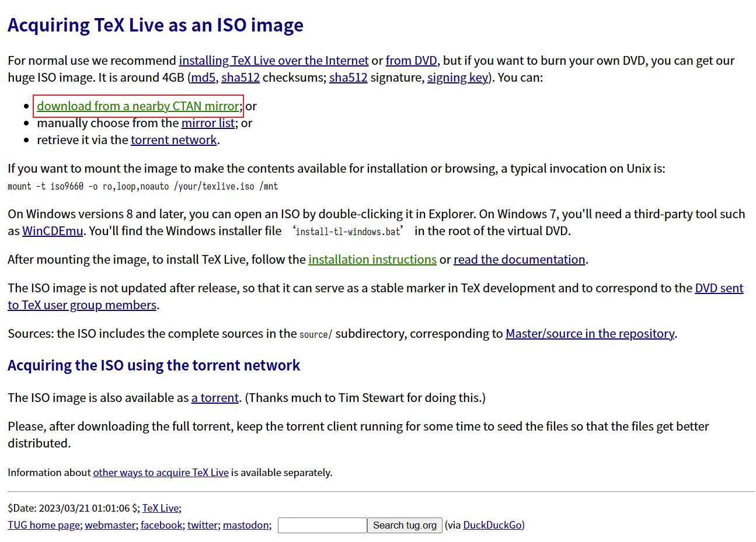The height and width of the screenshot is (542, 756).
Task: Open the DuckDuckGo link
Action: 493,525
